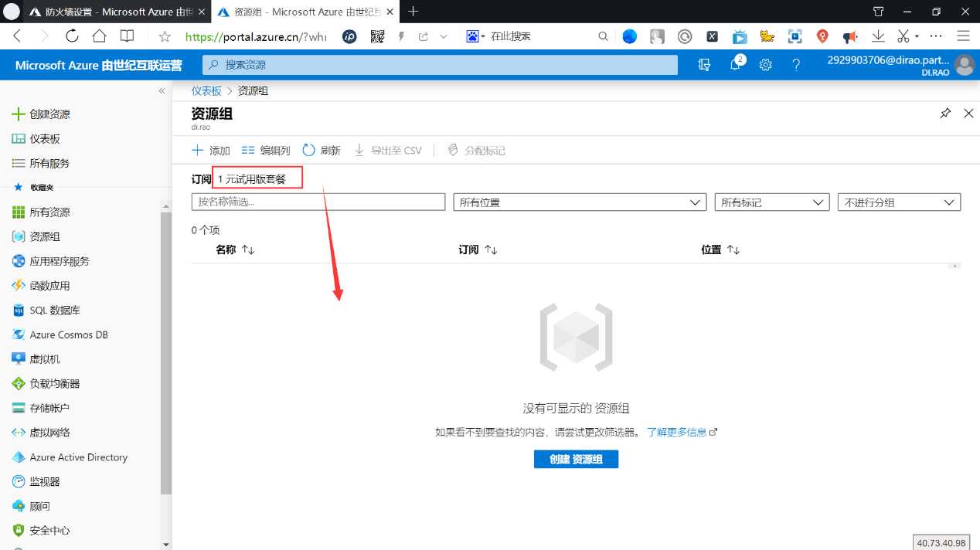980x550 pixels.
Task: Click the browser search magnifier icon
Action: point(603,36)
